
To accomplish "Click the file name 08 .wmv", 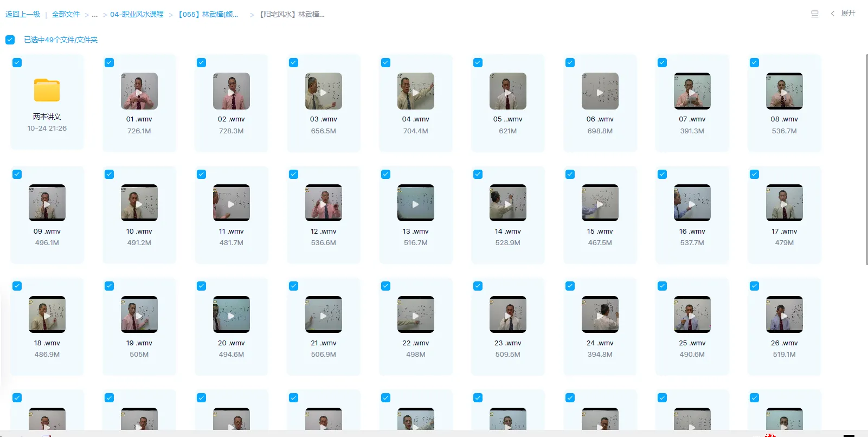I will (785, 119).
